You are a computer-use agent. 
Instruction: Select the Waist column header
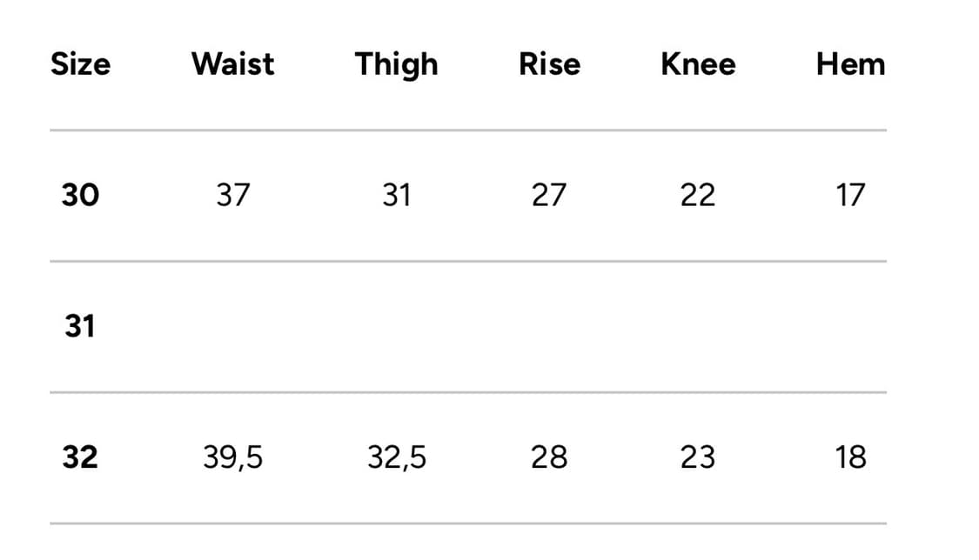click(232, 64)
